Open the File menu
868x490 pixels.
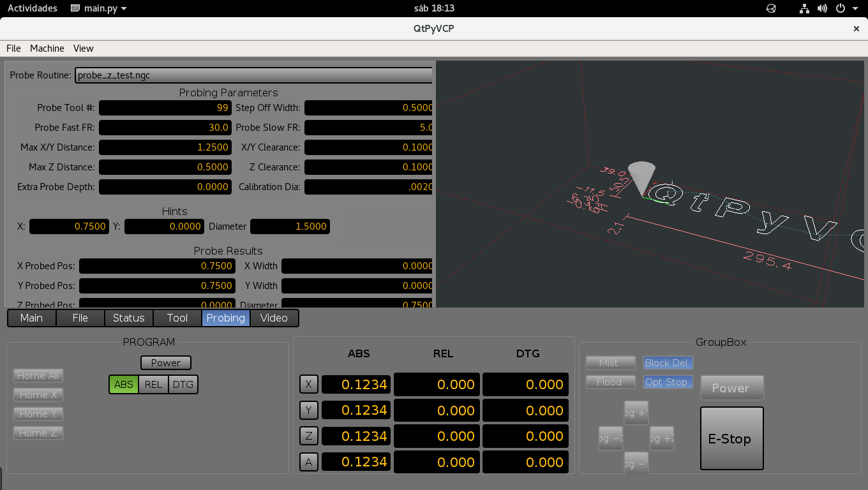(x=13, y=48)
